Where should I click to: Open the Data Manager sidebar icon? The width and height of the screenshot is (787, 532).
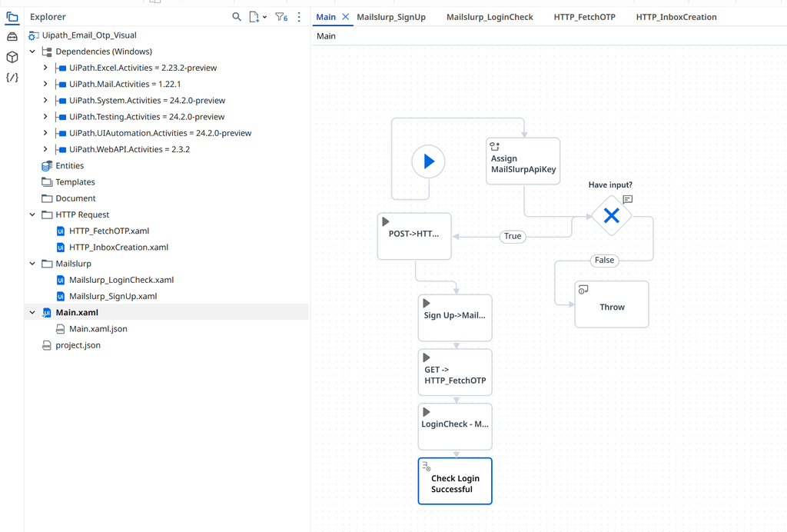pyautogui.click(x=12, y=37)
